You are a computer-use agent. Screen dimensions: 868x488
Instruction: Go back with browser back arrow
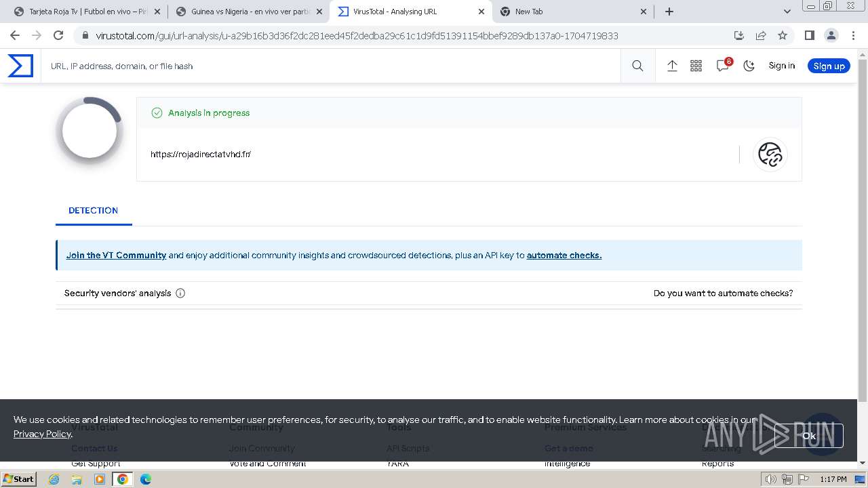coord(15,35)
